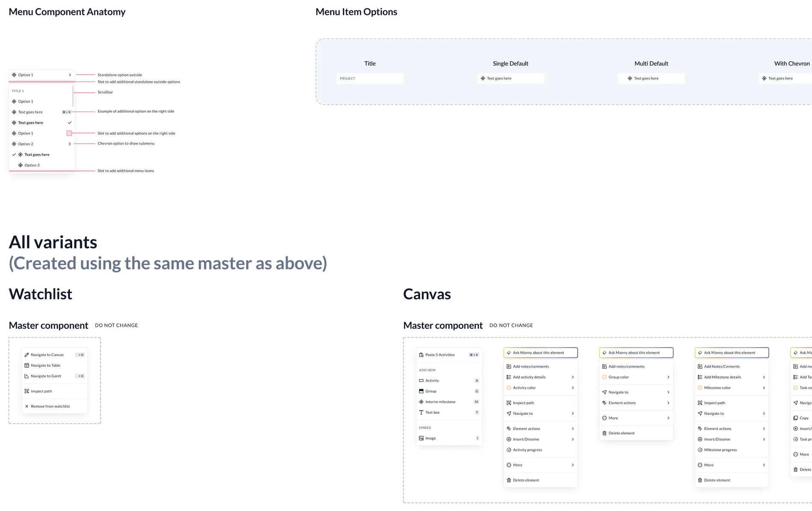Pick the Milestone color swatch
The width and height of the screenshot is (812, 511).
tap(700, 388)
